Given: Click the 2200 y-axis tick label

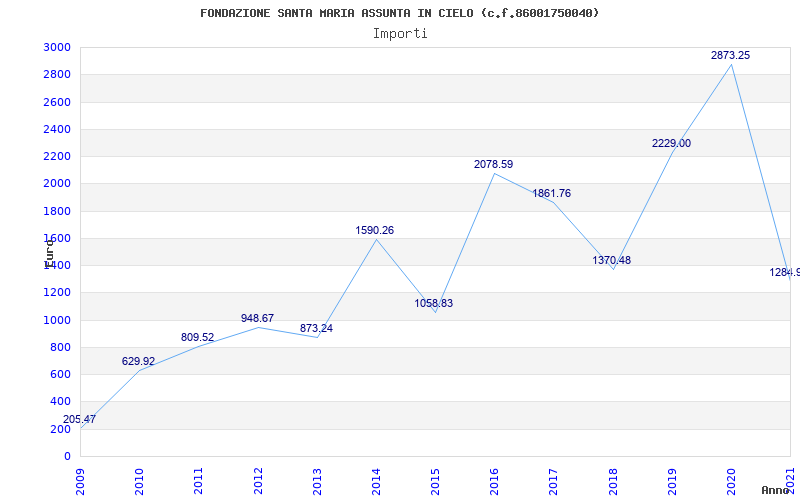Looking at the screenshot, I should (57, 156).
